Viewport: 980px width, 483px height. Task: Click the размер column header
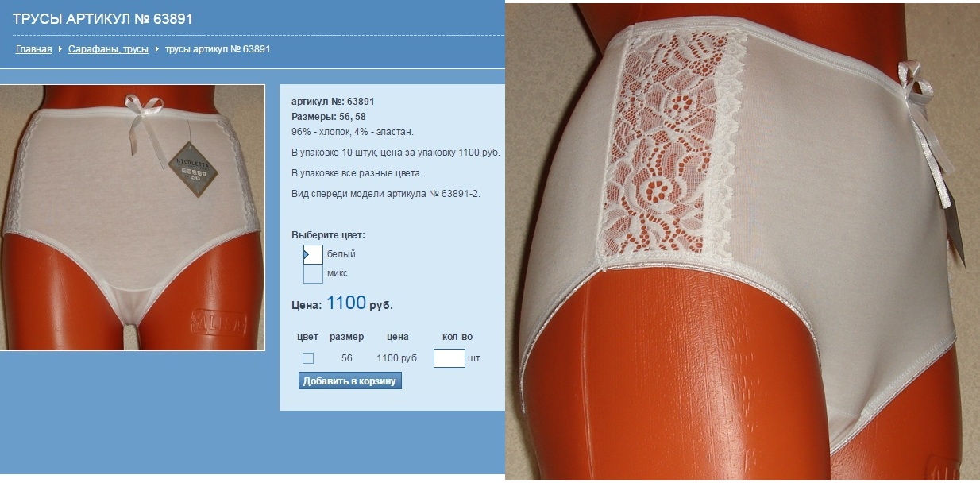coord(346,337)
